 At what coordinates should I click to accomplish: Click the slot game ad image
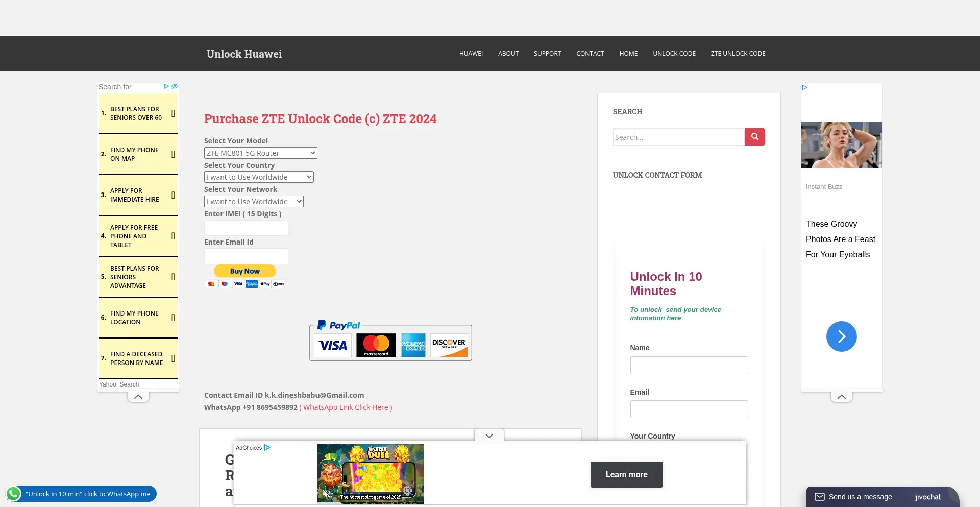(x=371, y=474)
